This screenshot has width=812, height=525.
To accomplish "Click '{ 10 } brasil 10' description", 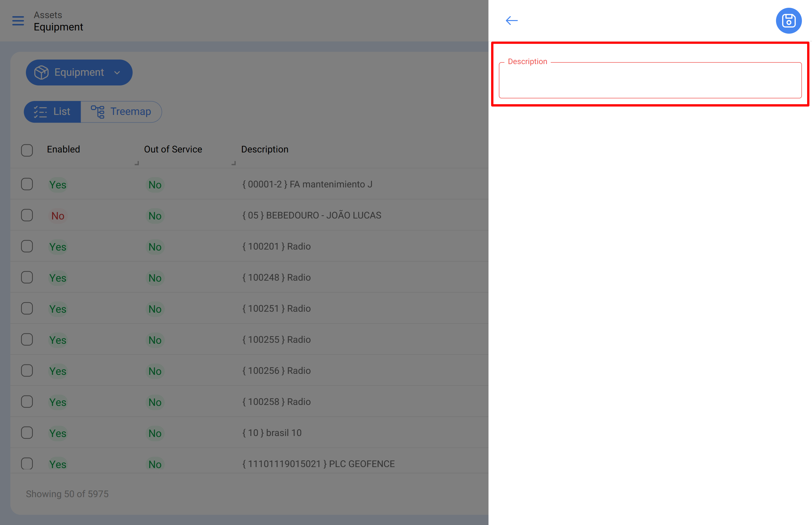I will pos(272,432).
